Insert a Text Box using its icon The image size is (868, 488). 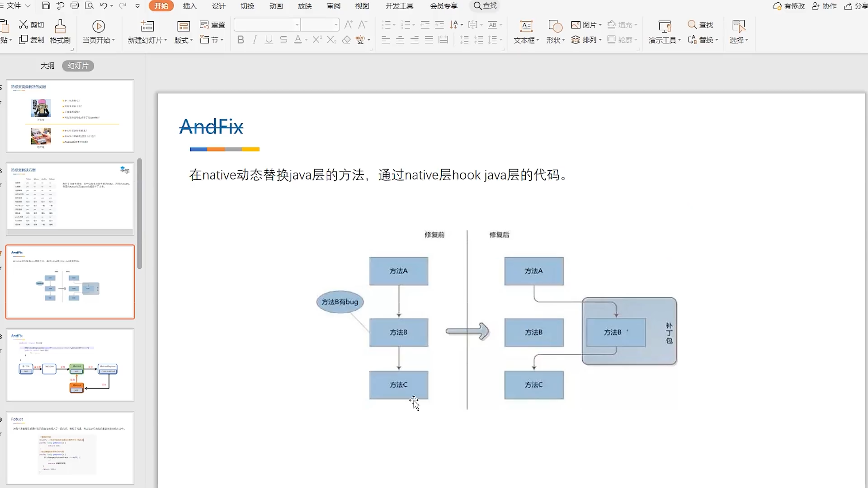tap(526, 26)
